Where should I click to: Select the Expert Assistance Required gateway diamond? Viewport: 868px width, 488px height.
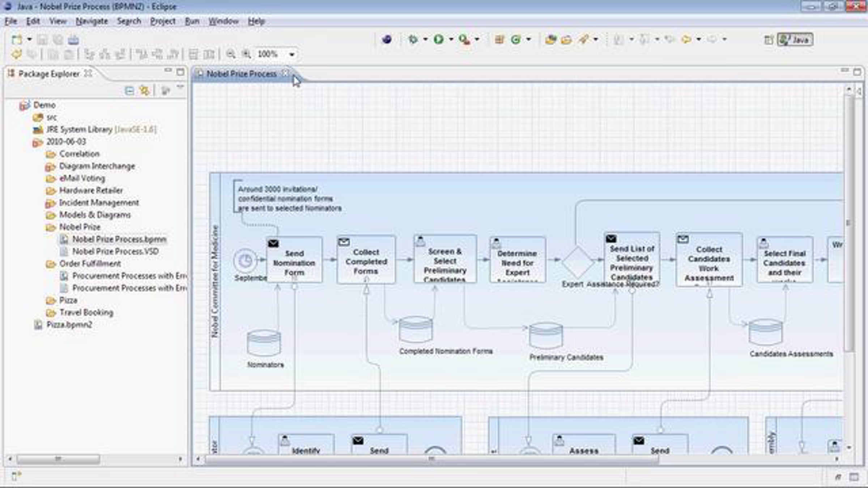point(578,262)
